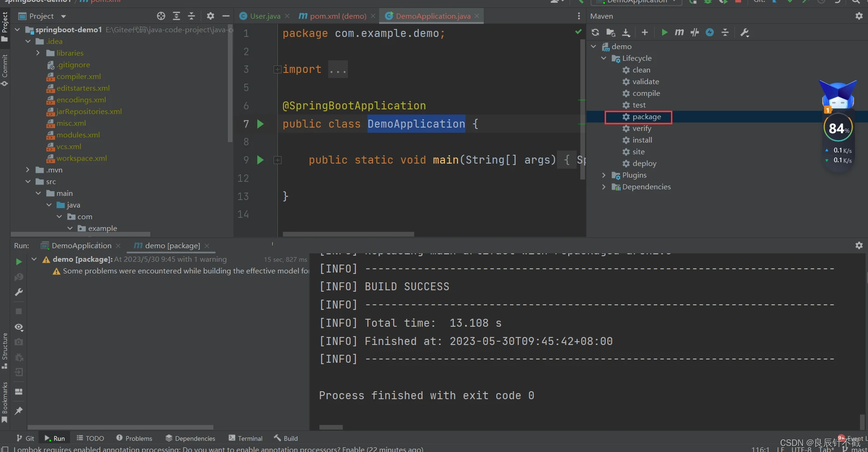
Task: Open Maven panel gear options
Action: click(x=859, y=16)
